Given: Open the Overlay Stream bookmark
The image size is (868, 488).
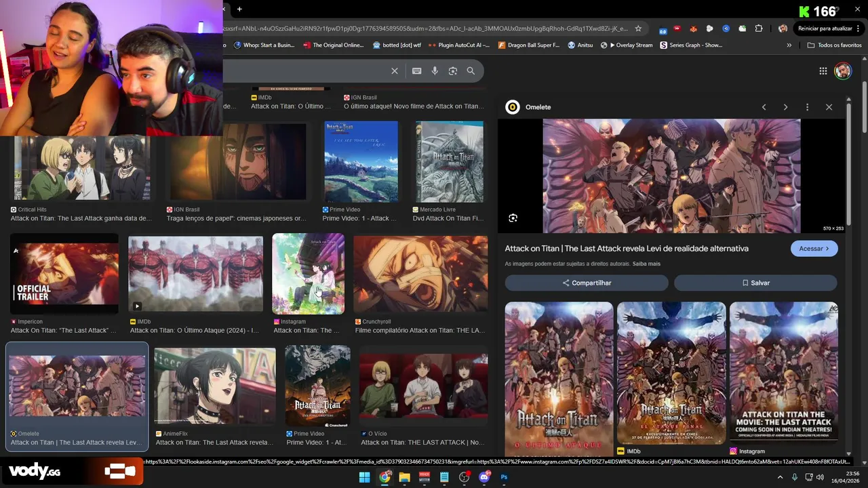Looking at the screenshot, I should pyautogui.click(x=627, y=45).
